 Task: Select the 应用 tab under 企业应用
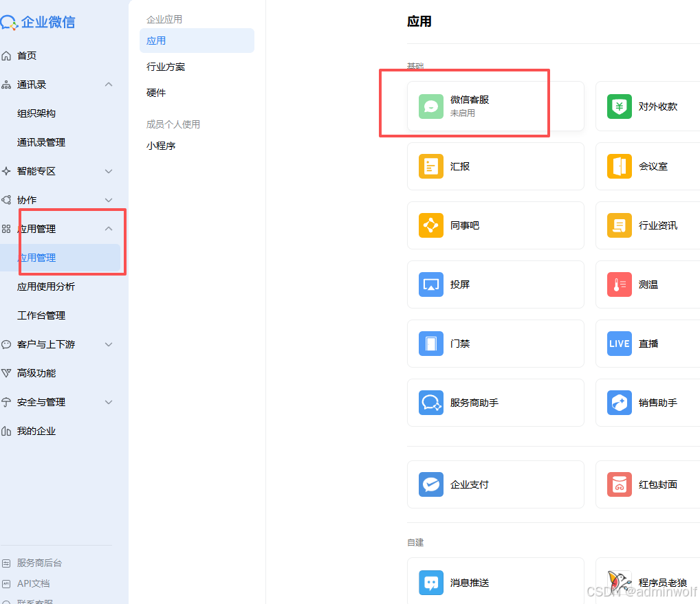tap(197, 41)
